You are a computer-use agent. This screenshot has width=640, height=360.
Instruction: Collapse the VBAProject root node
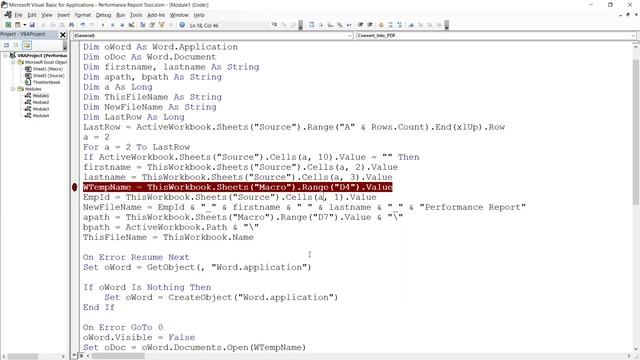5,56
